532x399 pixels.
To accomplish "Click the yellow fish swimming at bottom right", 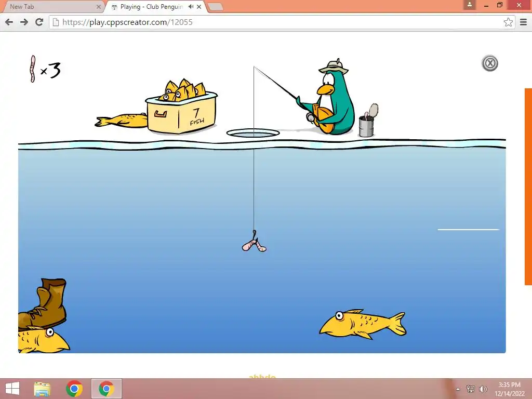I will 363,324.
